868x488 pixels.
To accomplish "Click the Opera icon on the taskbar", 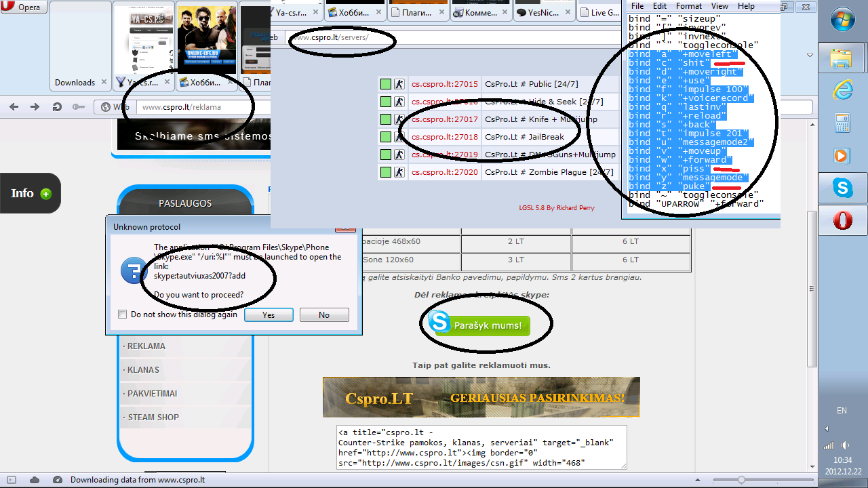I will click(x=842, y=220).
